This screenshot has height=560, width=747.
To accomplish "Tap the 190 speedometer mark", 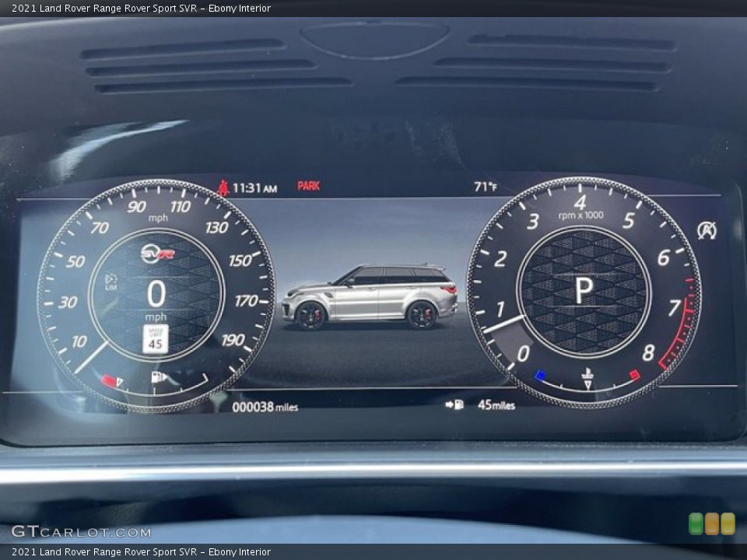I will pos(233,340).
